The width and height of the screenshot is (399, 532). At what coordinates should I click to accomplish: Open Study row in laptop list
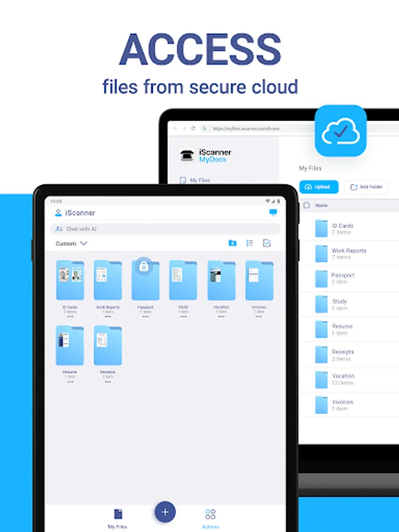tap(349, 304)
